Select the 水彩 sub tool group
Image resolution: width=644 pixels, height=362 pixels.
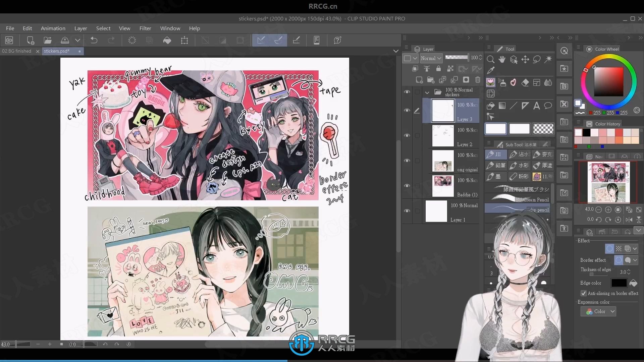tap(519, 165)
